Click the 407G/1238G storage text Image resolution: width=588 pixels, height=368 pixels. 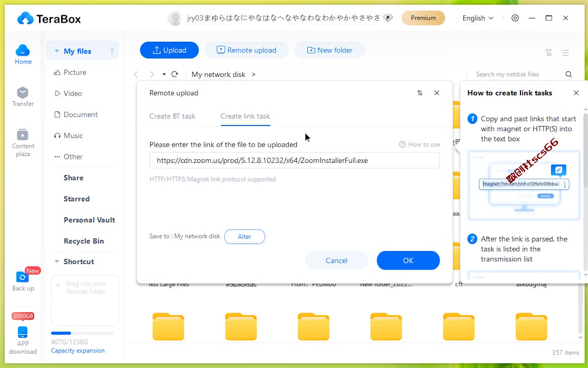69,342
